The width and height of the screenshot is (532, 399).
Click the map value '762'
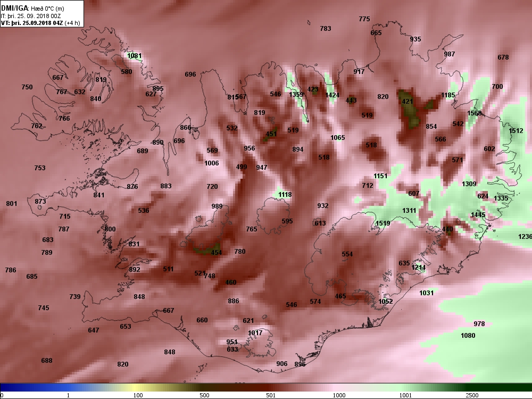[x=37, y=126]
